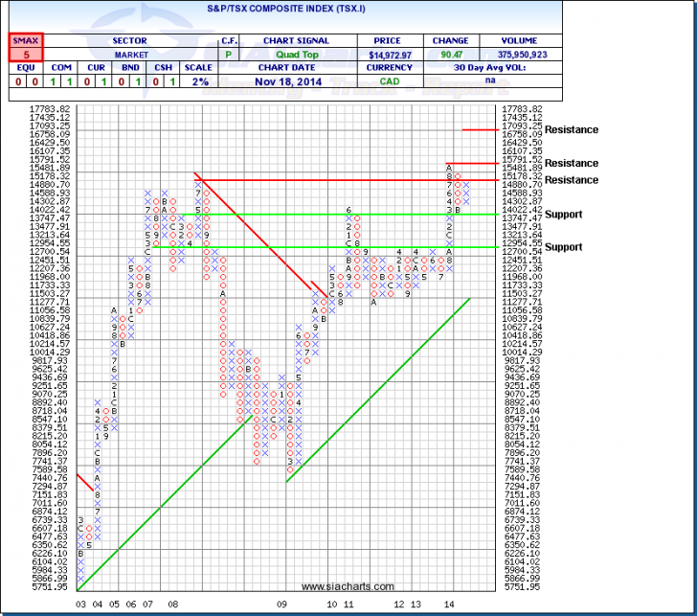Click the green P in the C.F. cell
Image resolution: width=697 pixels, height=616 pixels.
(x=230, y=56)
